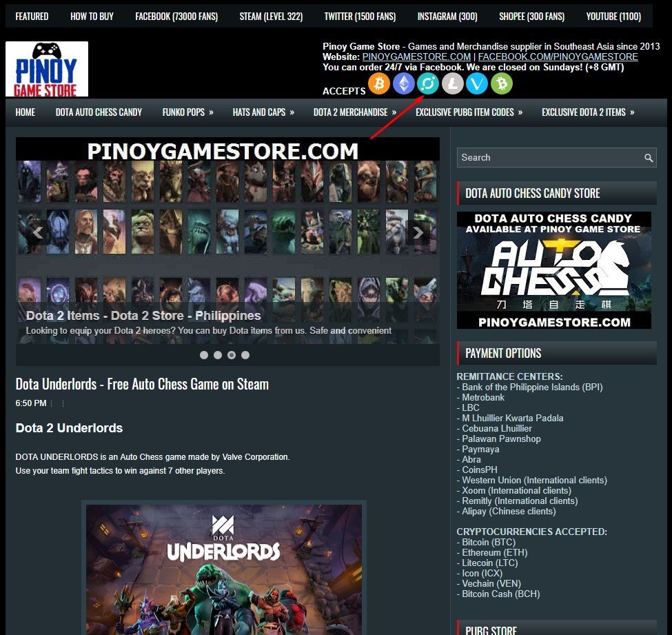Open the How To Buy page
672x635 pixels.
click(x=92, y=17)
